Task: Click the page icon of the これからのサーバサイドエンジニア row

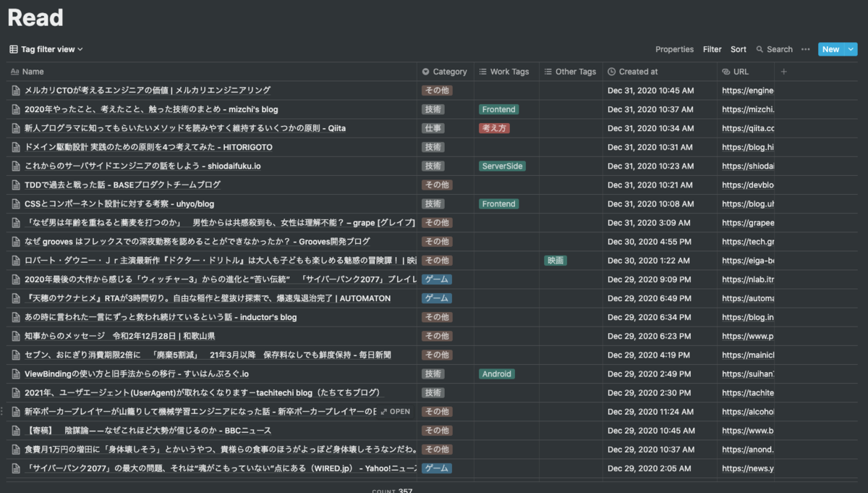Action: (16, 166)
